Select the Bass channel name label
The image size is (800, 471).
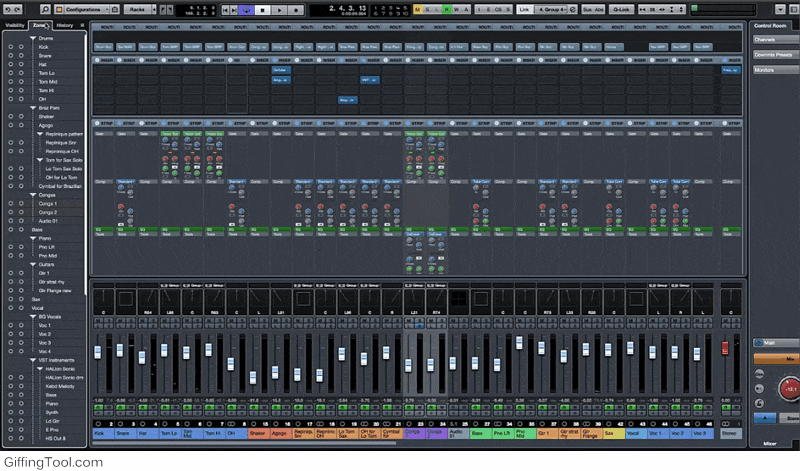(x=481, y=433)
